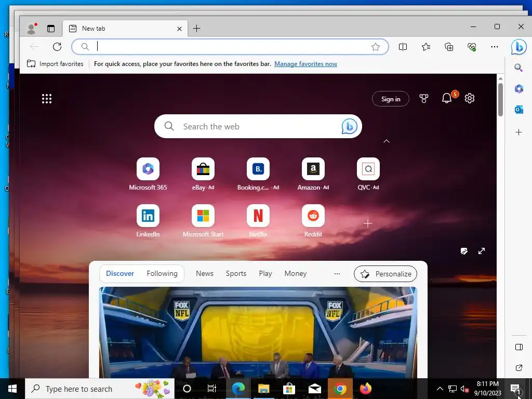Open Cortana circle on taskbar

tap(187, 389)
